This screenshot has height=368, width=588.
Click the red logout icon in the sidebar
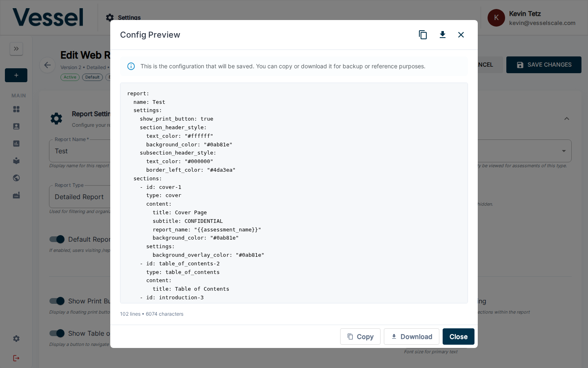[x=16, y=358]
